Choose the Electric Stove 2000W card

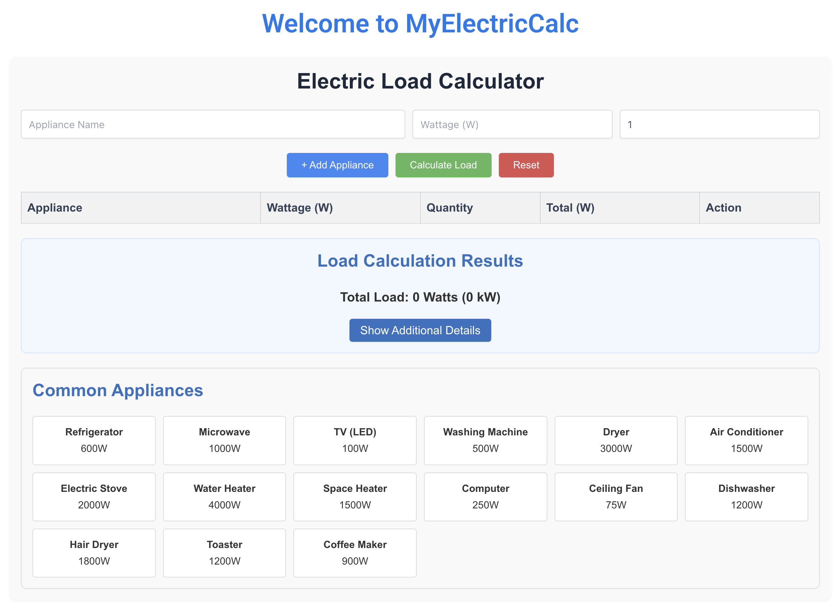coord(94,497)
